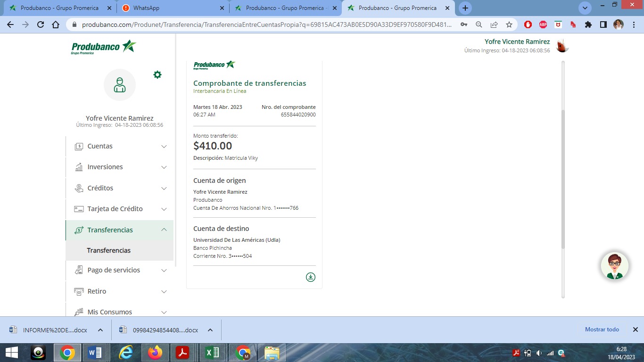Download the transfer receipt
Screen dimensions: 644x362
310,277
